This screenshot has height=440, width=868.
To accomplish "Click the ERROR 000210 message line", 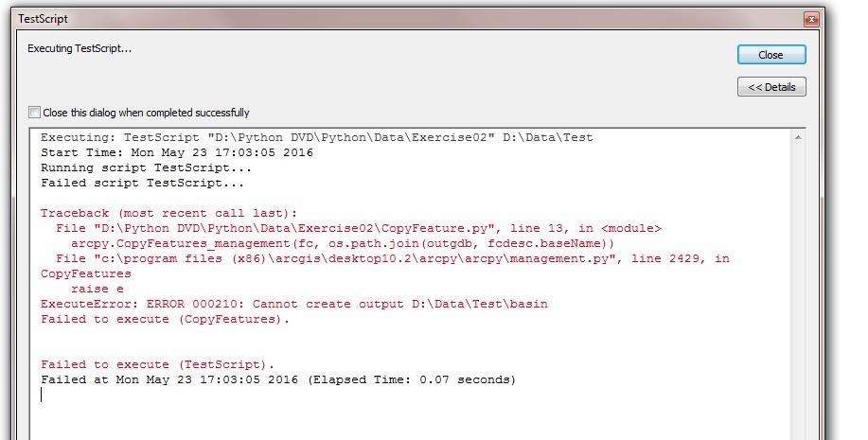I will tap(294, 304).
